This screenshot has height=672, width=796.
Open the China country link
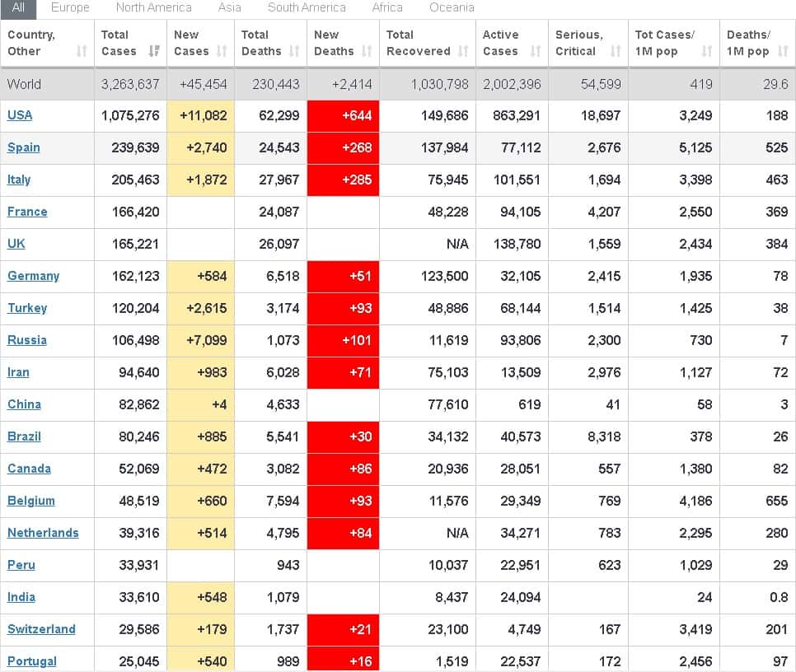24,404
